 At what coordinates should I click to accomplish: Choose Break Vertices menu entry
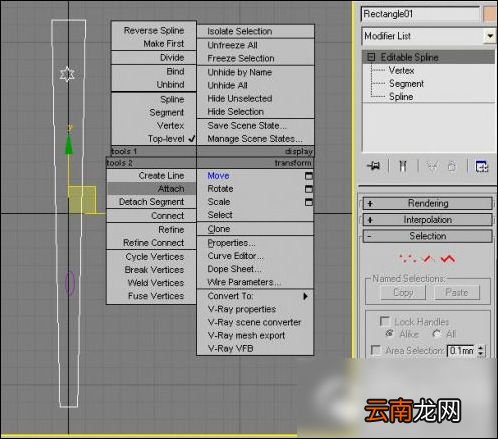(x=151, y=270)
